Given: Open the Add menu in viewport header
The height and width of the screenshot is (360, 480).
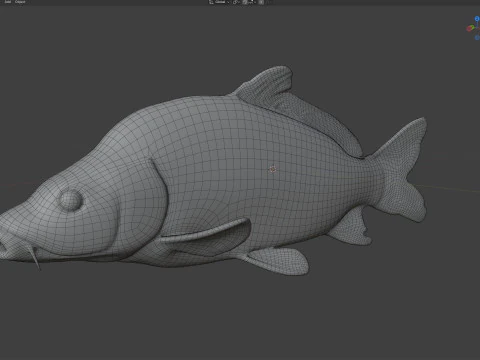Looking at the screenshot, I should pyautogui.click(x=7, y=2).
